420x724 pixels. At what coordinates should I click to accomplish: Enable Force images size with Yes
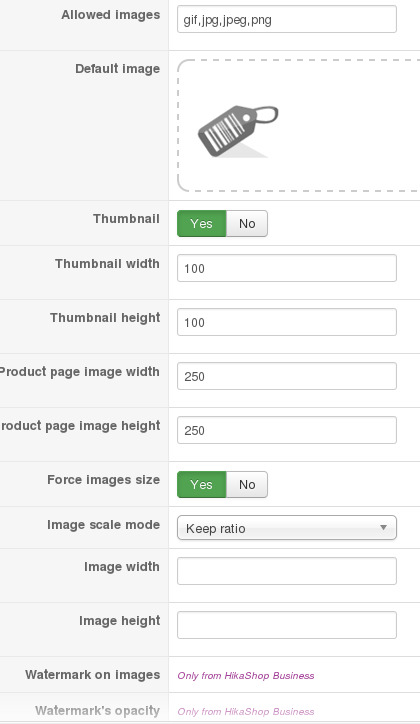(202, 484)
